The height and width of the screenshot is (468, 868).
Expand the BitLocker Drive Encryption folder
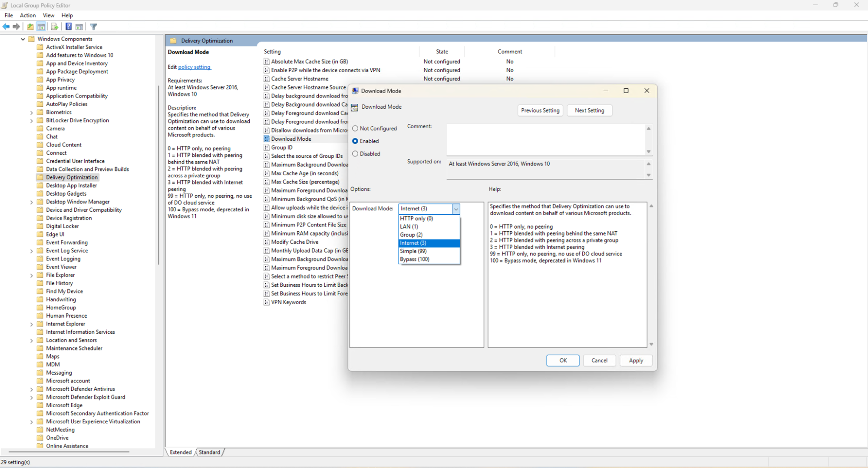pos(31,121)
